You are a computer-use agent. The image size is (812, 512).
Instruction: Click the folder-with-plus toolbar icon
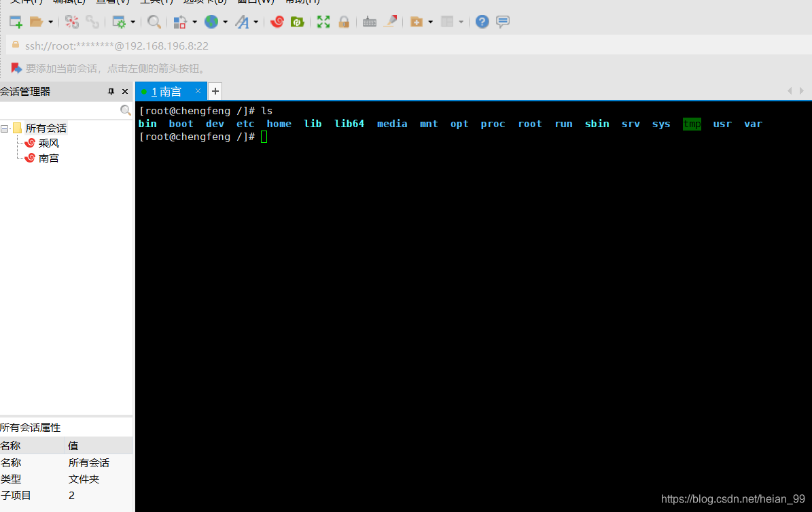click(x=417, y=22)
